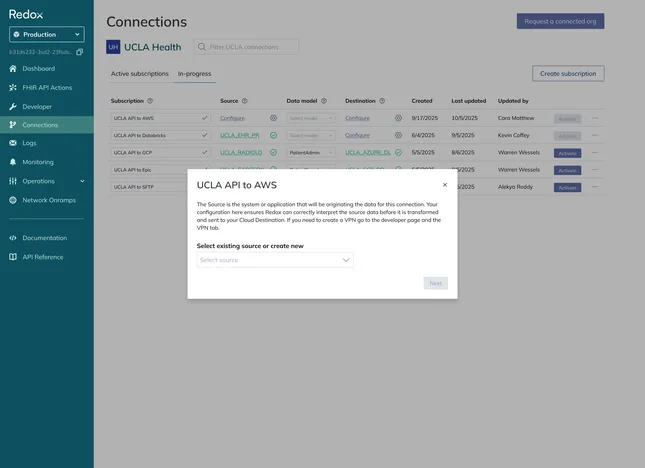
Task: Confirm the UCLA API to GCP name checkmark
Action: point(204,153)
